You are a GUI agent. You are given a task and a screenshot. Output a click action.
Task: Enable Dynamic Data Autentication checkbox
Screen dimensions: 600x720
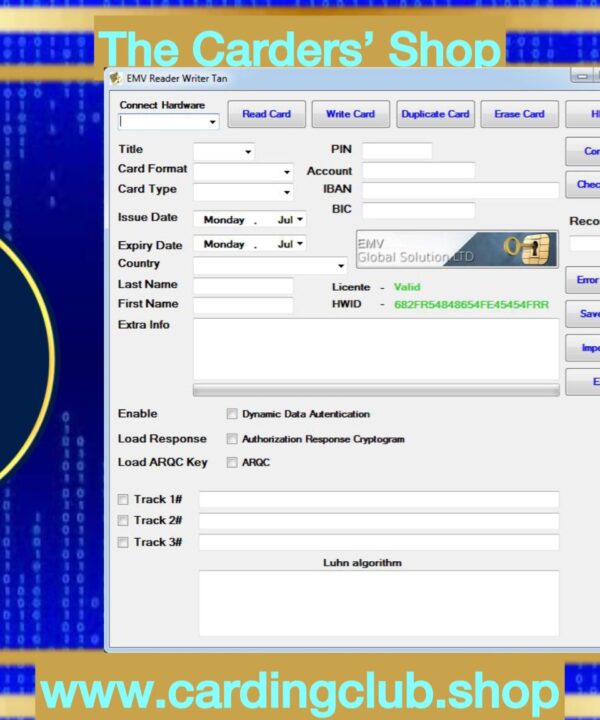tap(232, 414)
